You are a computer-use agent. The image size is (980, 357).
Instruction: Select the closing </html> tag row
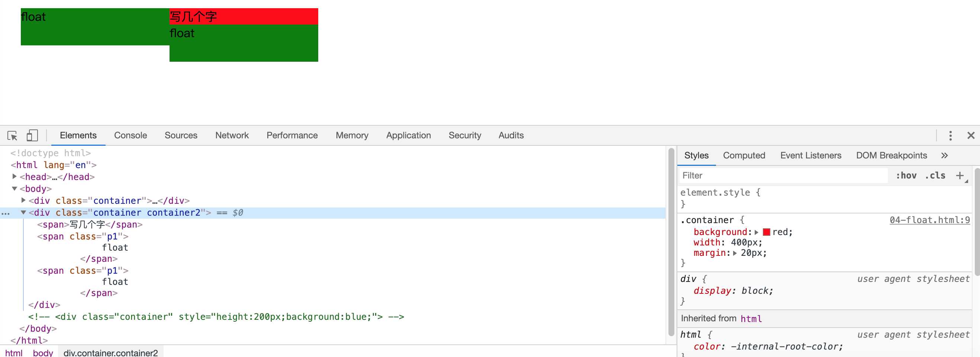click(x=29, y=340)
